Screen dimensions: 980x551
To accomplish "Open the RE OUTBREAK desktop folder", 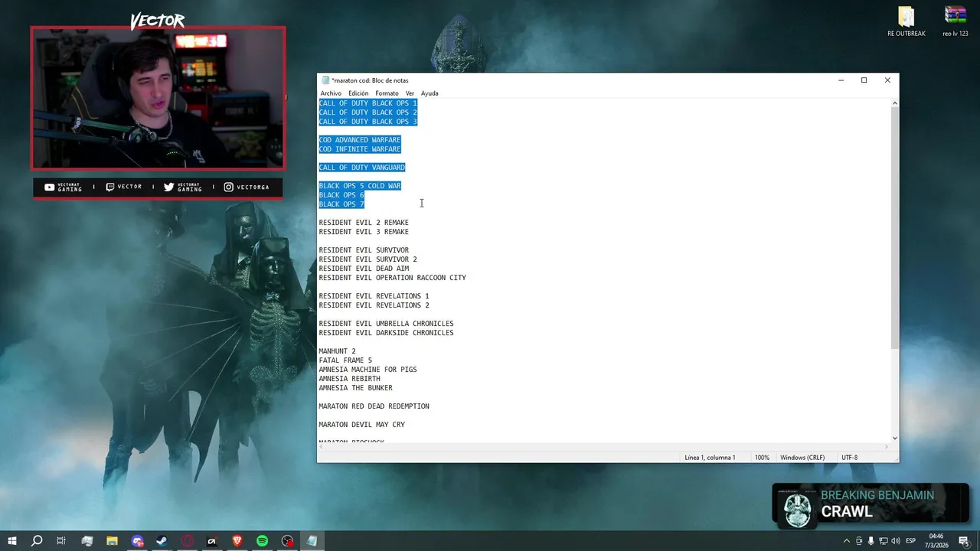I will [x=906, y=21].
